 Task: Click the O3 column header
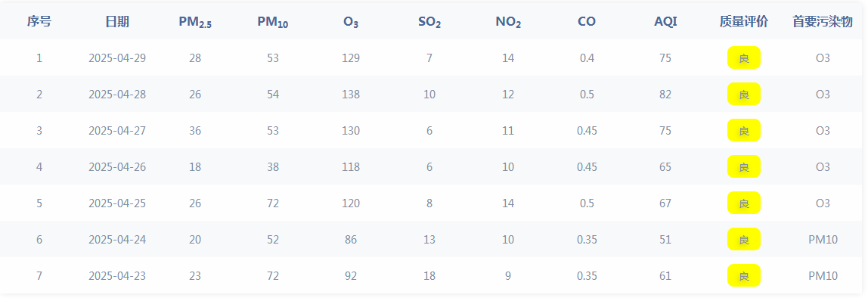(x=351, y=22)
